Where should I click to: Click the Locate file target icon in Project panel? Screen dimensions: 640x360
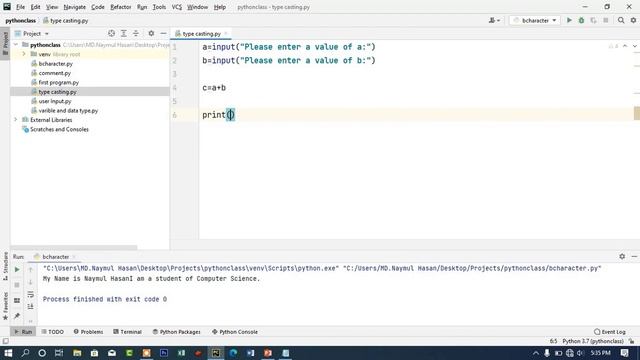pyautogui.click(x=111, y=33)
